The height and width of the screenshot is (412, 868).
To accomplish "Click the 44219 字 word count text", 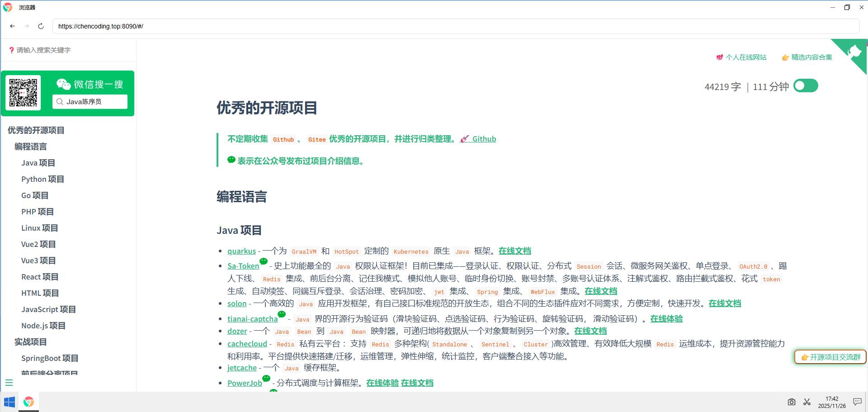I will [x=723, y=87].
